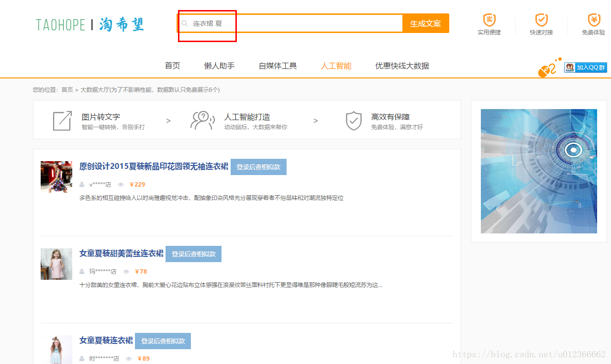Click the 高效有保障 shield check icon
611x364 pixels.
[354, 121]
